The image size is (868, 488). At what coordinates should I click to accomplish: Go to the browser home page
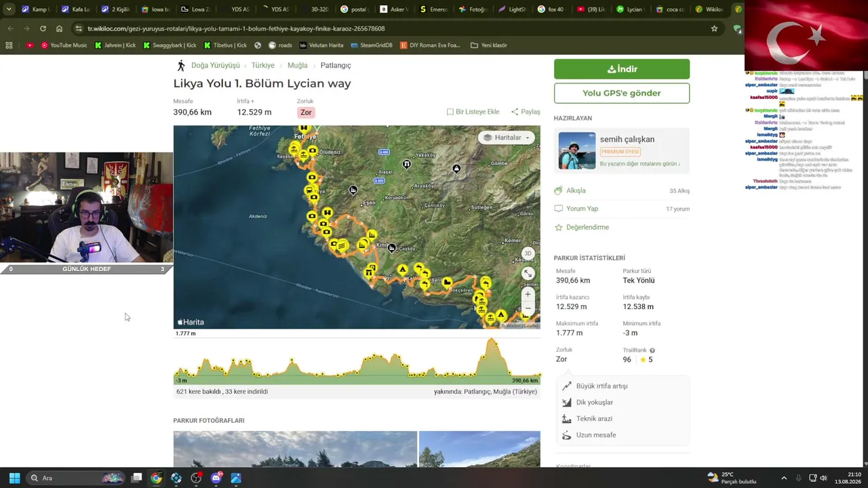pos(59,28)
